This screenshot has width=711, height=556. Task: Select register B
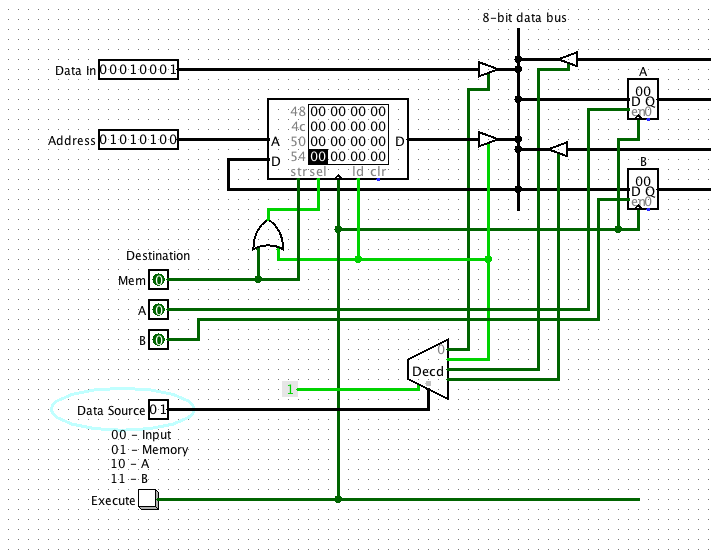(x=642, y=190)
